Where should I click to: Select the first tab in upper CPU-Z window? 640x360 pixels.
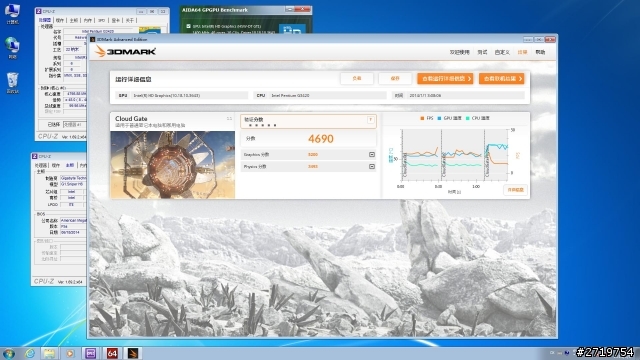coord(44,20)
